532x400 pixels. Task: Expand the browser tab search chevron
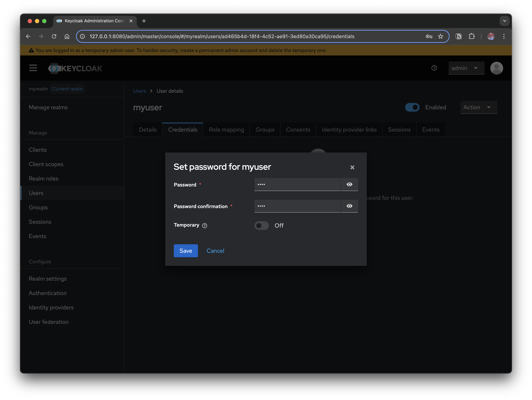point(504,21)
